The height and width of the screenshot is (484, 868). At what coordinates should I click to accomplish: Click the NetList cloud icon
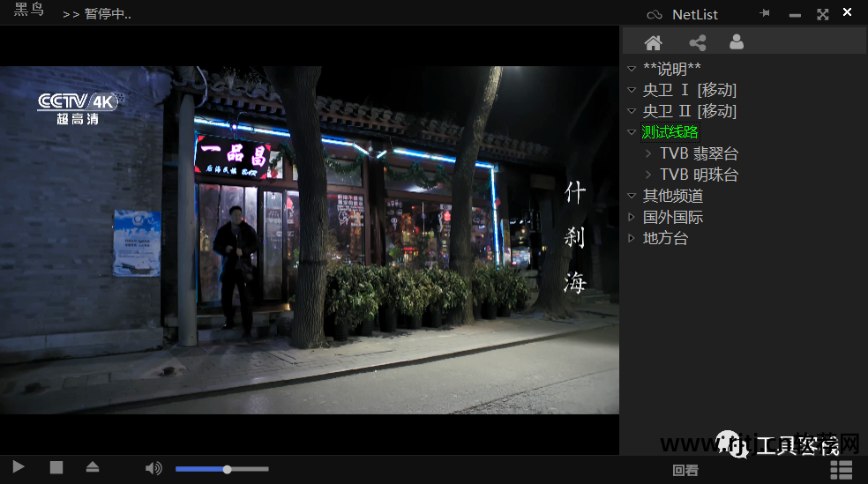(654, 15)
